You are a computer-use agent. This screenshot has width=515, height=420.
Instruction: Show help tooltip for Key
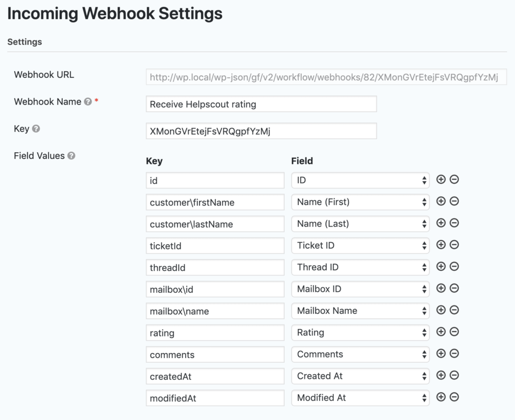click(36, 129)
